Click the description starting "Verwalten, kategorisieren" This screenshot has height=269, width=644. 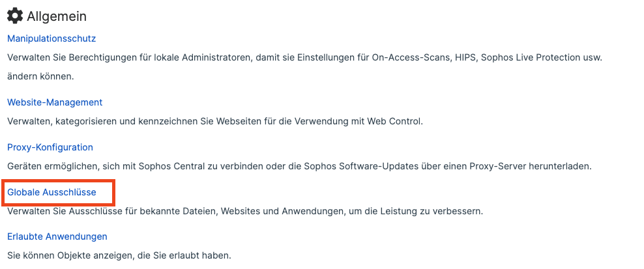(215, 120)
